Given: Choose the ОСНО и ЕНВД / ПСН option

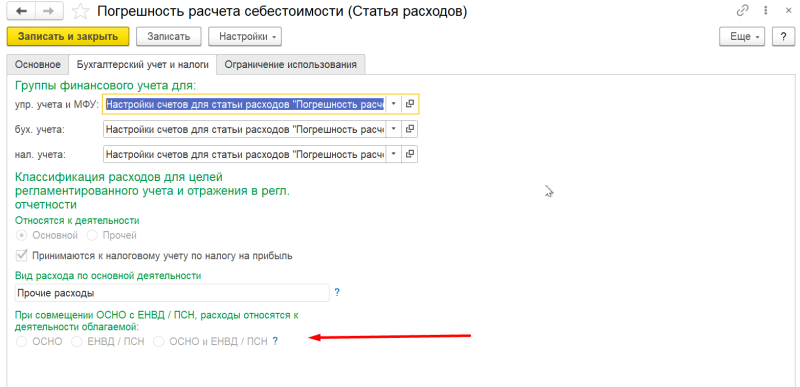Looking at the screenshot, I should click(x=159, y=342).
